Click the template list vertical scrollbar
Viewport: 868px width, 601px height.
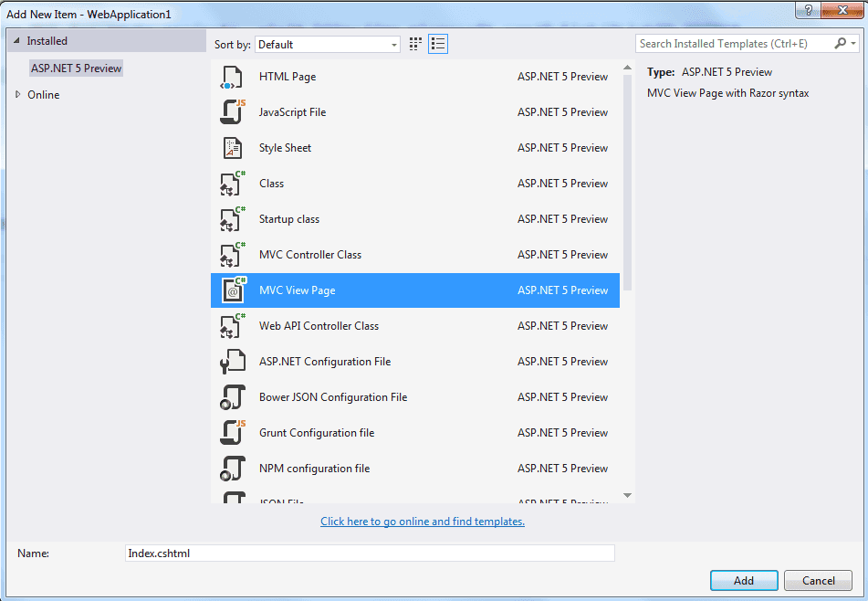tap(627, 183)
